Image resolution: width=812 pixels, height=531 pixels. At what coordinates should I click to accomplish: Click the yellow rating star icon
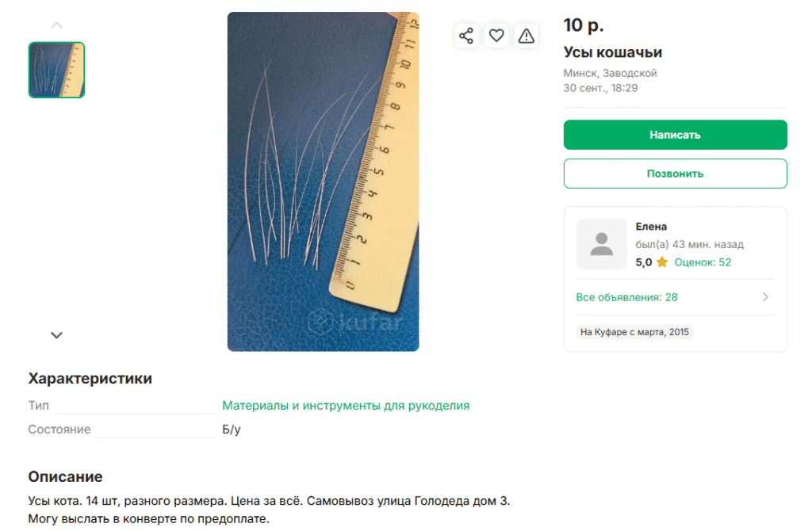(662, 262)
